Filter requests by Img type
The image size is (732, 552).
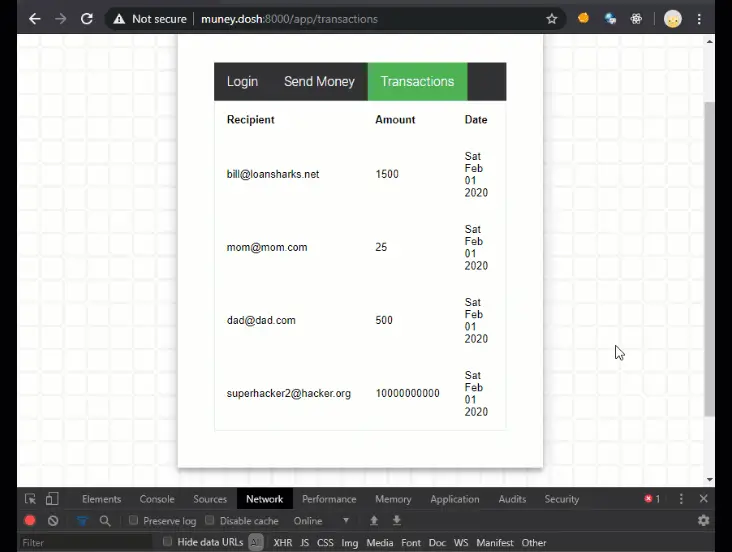coord(350,543)
